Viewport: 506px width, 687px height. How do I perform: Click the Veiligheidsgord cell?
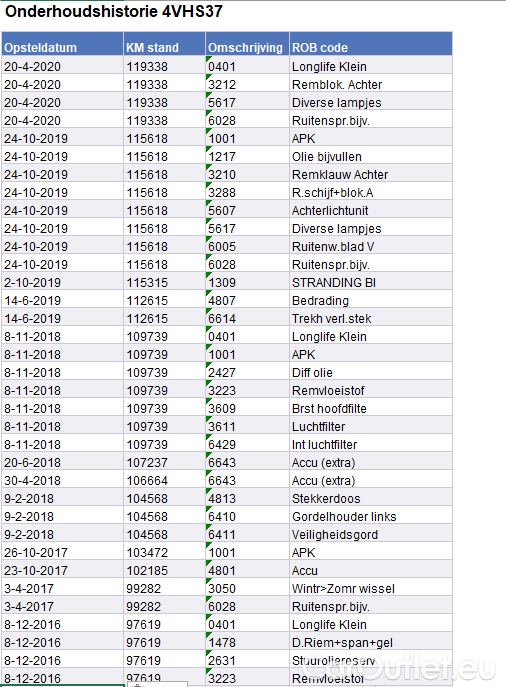pyautogui.click(x=371, y=535)
